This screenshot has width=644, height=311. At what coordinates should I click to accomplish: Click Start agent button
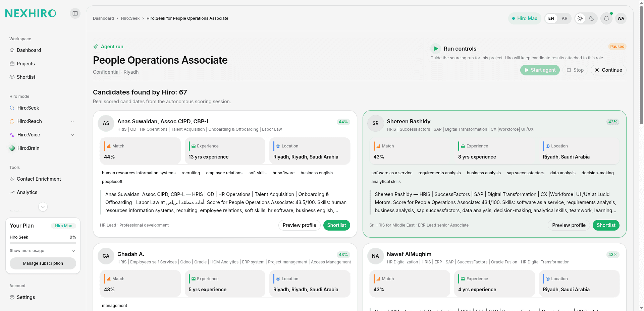[540, 70]
